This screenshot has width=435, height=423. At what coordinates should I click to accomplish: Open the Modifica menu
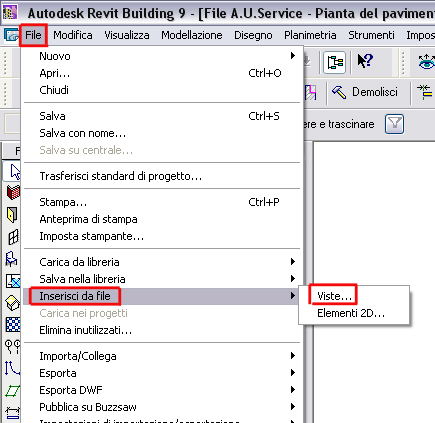73,35
